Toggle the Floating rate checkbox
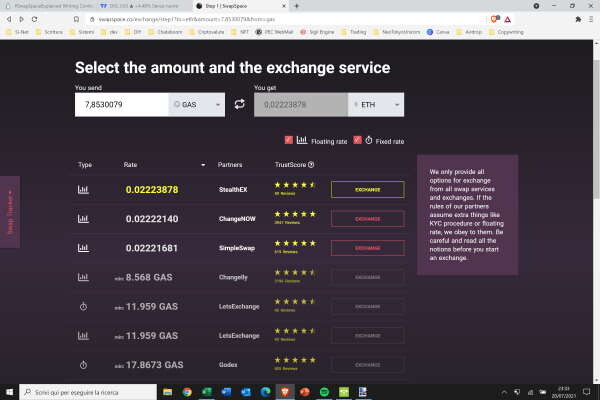Image resolution: width=600 pixels, height=400 pixels. (289, 140)
